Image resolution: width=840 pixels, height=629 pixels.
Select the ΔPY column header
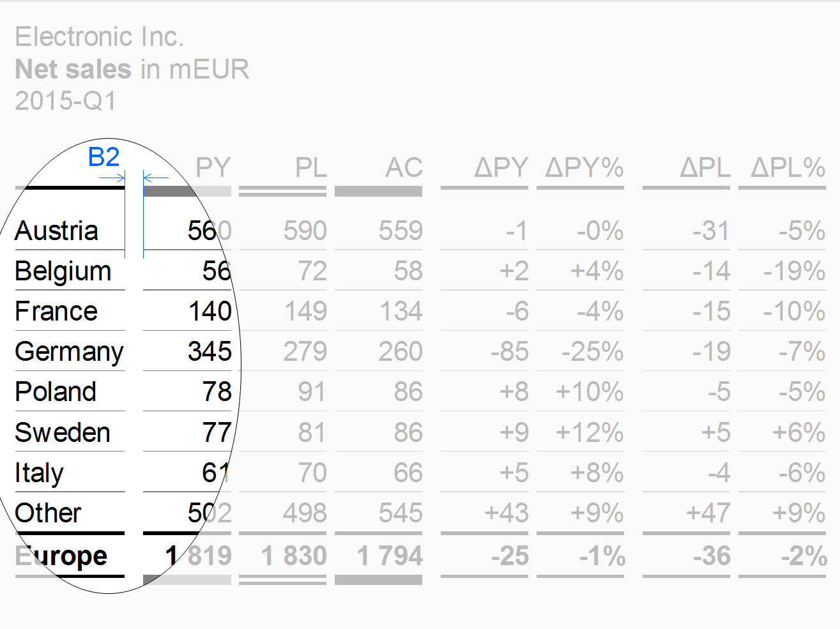501,167
